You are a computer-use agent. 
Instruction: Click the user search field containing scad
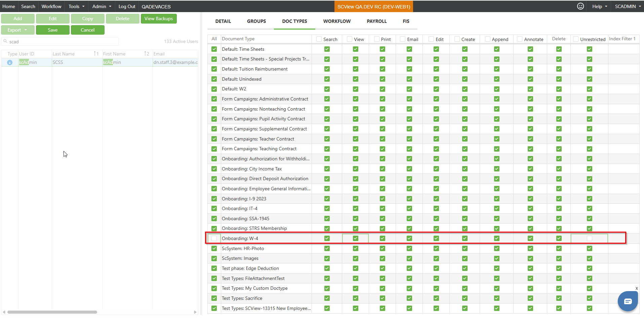point(60,41)
